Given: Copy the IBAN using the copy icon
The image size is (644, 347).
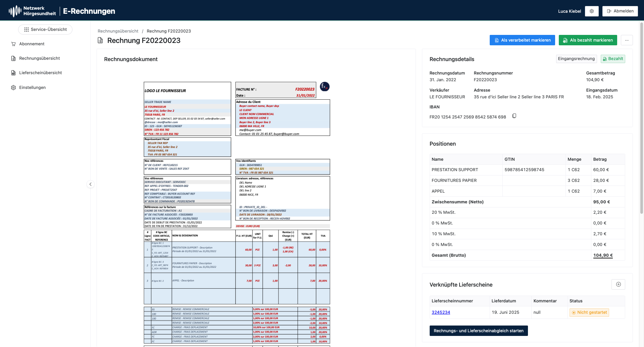Looking at the screenshot, I should click(x=514, y=116).
